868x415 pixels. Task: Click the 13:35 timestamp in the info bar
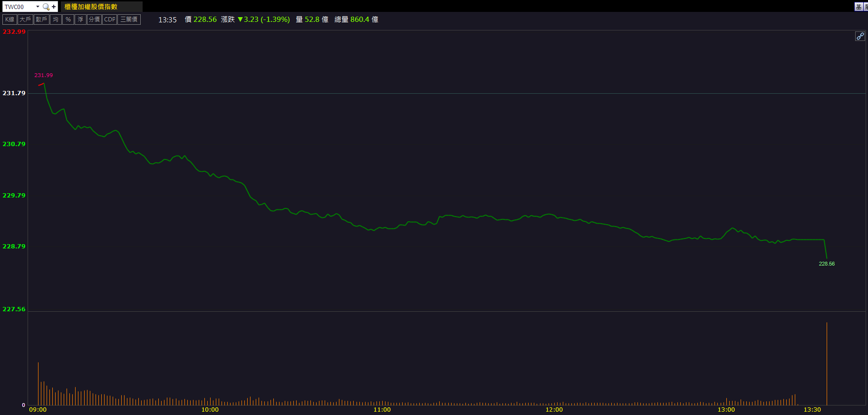click(x=167, y=20)
